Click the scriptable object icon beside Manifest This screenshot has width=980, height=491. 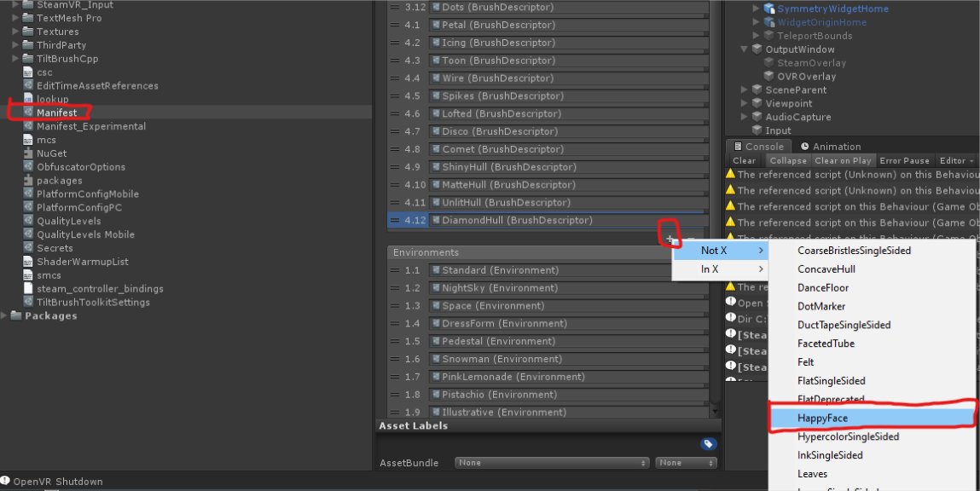(x=26, y=112)
